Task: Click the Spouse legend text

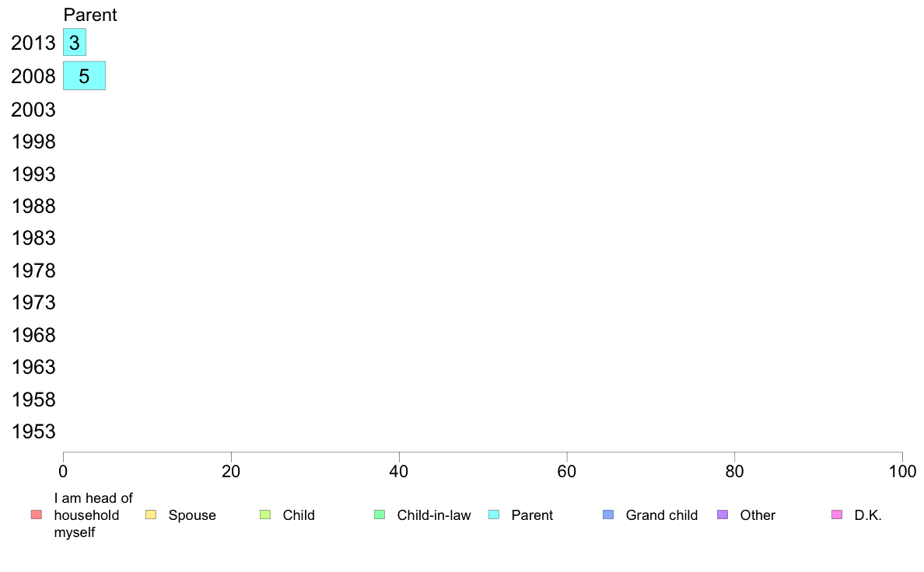Action: click(192, 515)
